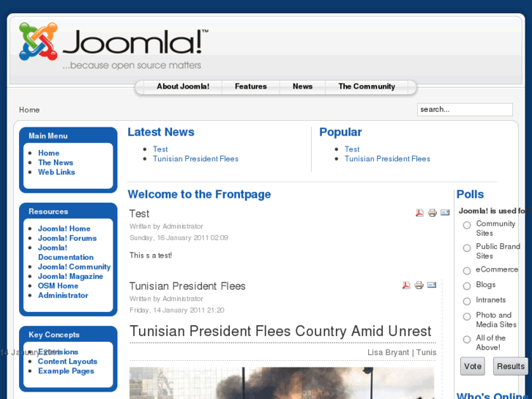The image size is (532, 399).
Task: Click the Popular heading
Action: [340, 133]
